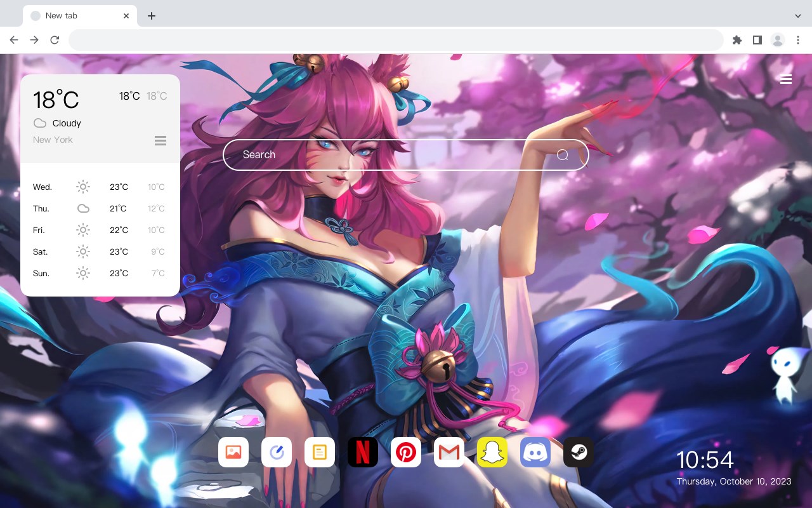Open the Discord shortcut

(x=535, y=452)
